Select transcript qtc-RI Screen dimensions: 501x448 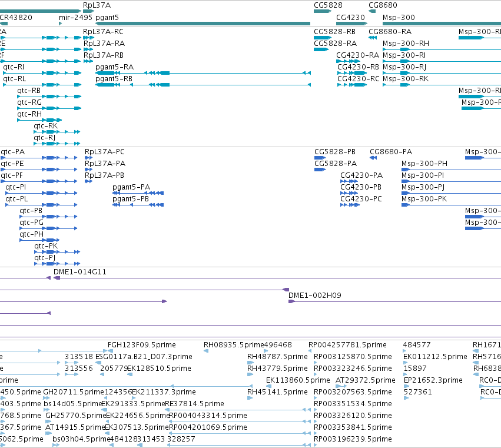point(42,73)
